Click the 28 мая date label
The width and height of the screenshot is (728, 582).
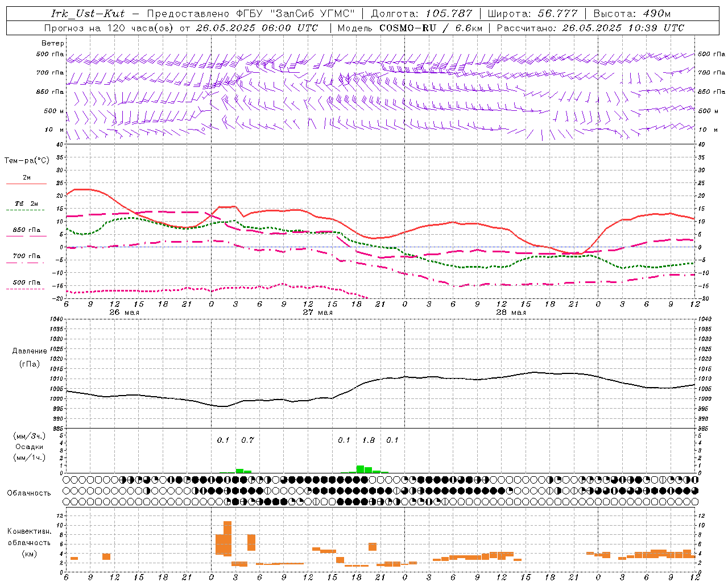(x=511, y=313)
